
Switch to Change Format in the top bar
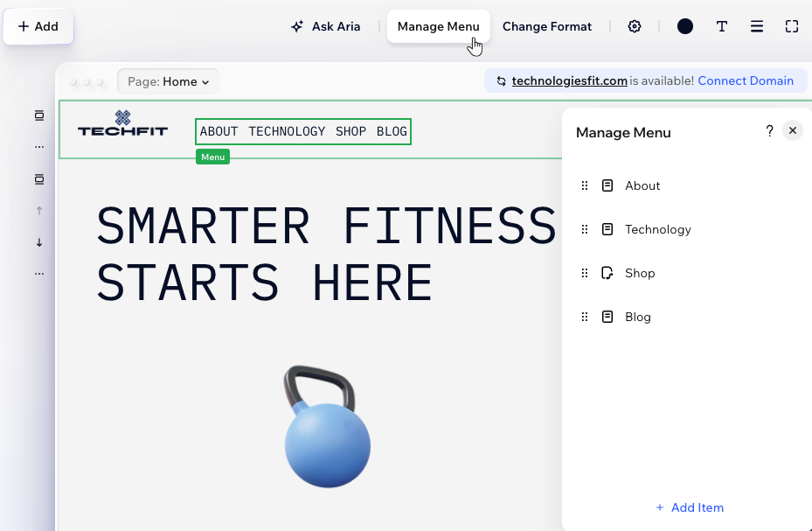click(547, 26)
